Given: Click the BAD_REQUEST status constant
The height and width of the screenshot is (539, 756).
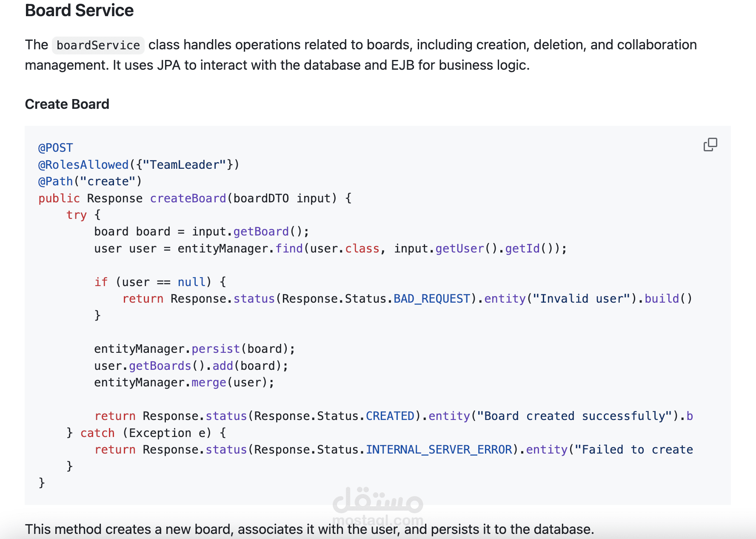Looking at the screenshot, I should pyautogui.click(x=432, y=299).
